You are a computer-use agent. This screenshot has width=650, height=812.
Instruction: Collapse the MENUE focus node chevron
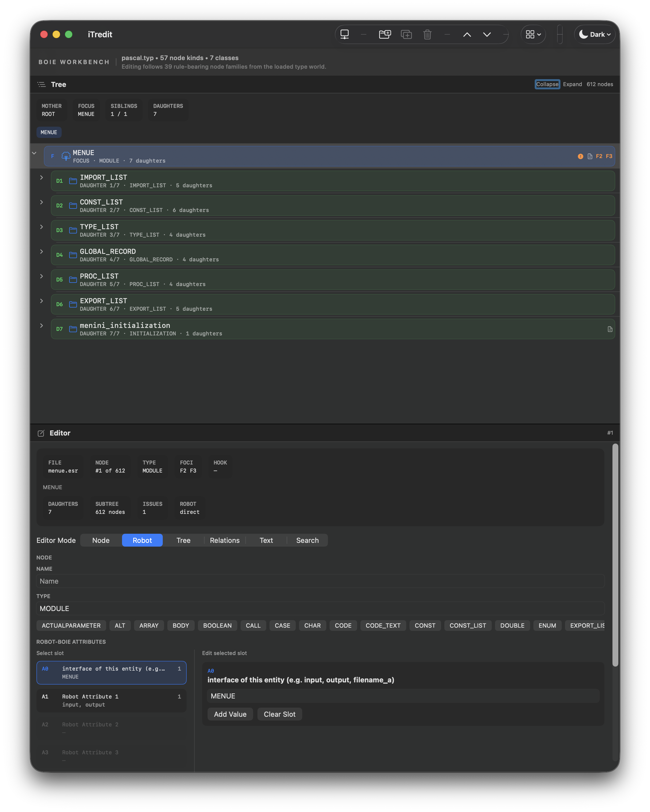[34, 153]
